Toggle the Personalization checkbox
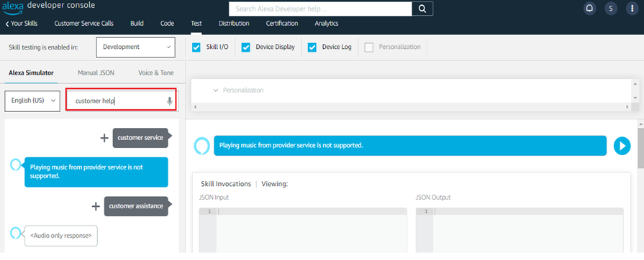Viewport: 644px width, 260px height. [x=369, y=47]
